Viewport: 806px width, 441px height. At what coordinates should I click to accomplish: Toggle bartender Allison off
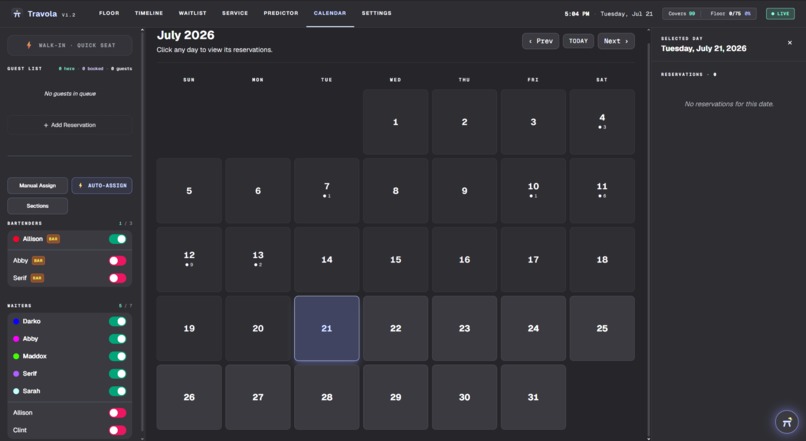tap(117, 239)
